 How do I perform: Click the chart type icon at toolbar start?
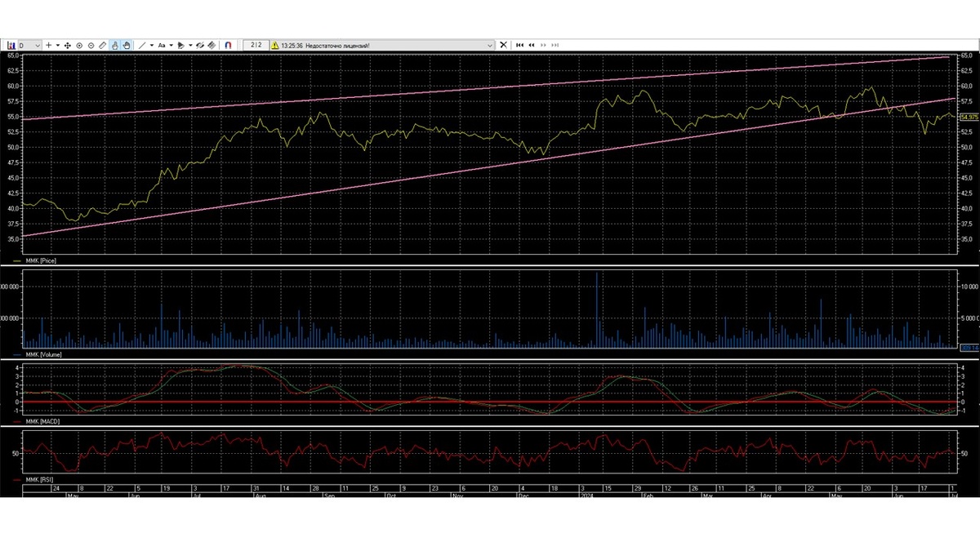[11, 46]
